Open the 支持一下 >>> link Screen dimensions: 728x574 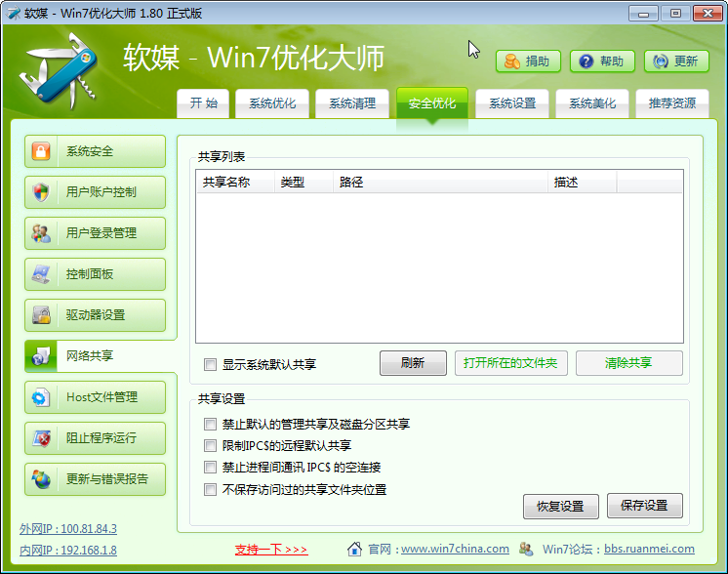pos(271,550)
